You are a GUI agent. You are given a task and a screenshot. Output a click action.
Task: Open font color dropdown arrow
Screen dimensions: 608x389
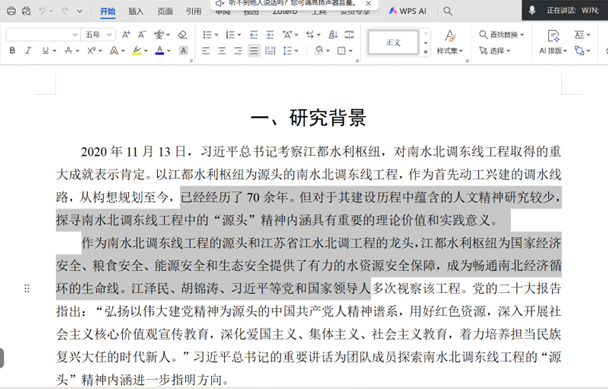point(169,51)
